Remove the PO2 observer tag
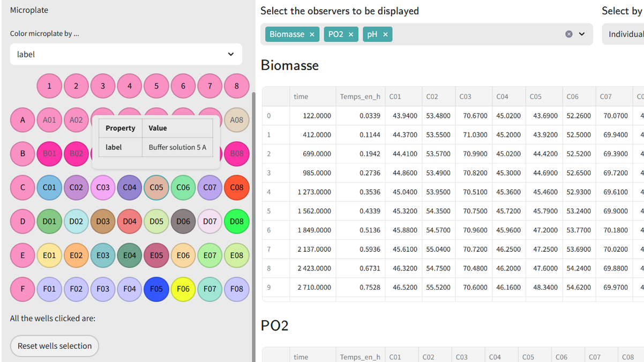Image resolution: width=644 pixels, height=362 pixels. (x=351, y=34)
